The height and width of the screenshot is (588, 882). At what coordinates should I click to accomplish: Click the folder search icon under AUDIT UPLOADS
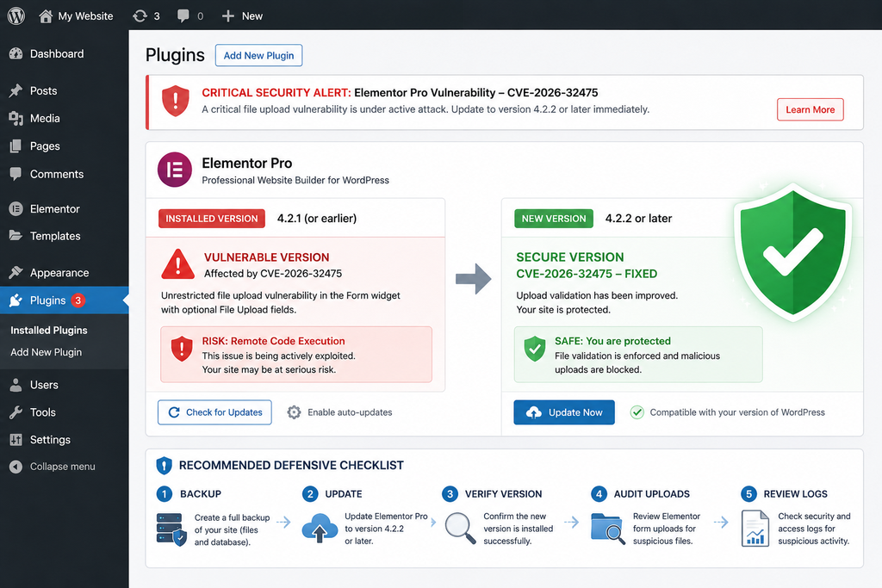608,529
